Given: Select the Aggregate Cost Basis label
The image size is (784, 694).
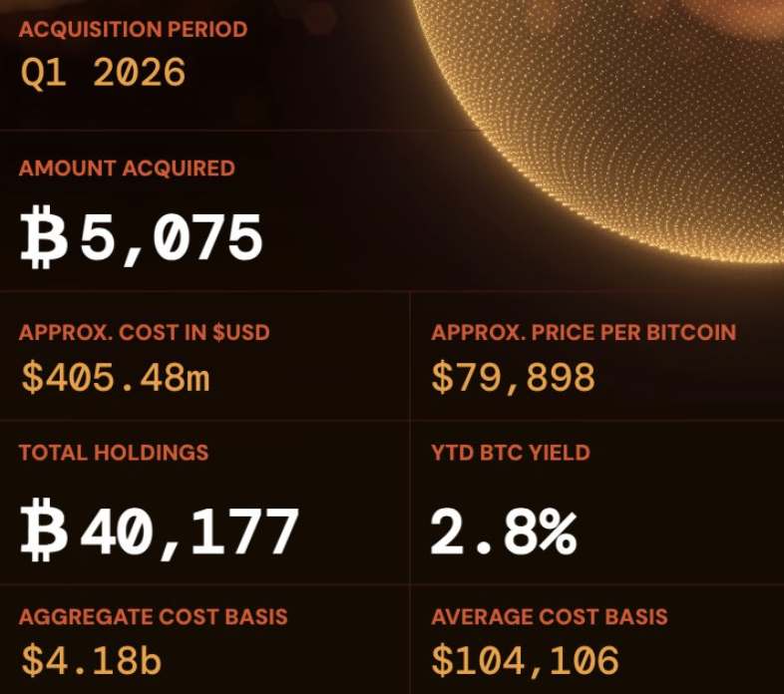Looking at the screenshot, I should pyautogui.click(x=153, y=616).
